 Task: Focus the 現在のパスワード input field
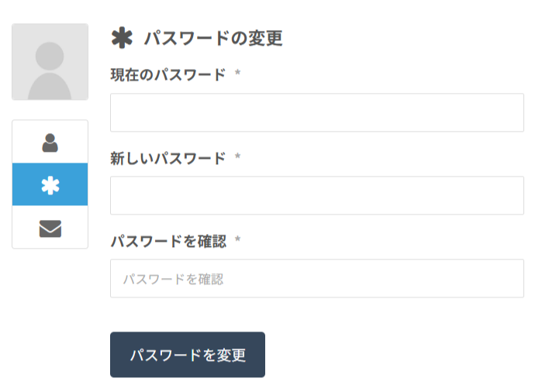click(x=316, y=113)
